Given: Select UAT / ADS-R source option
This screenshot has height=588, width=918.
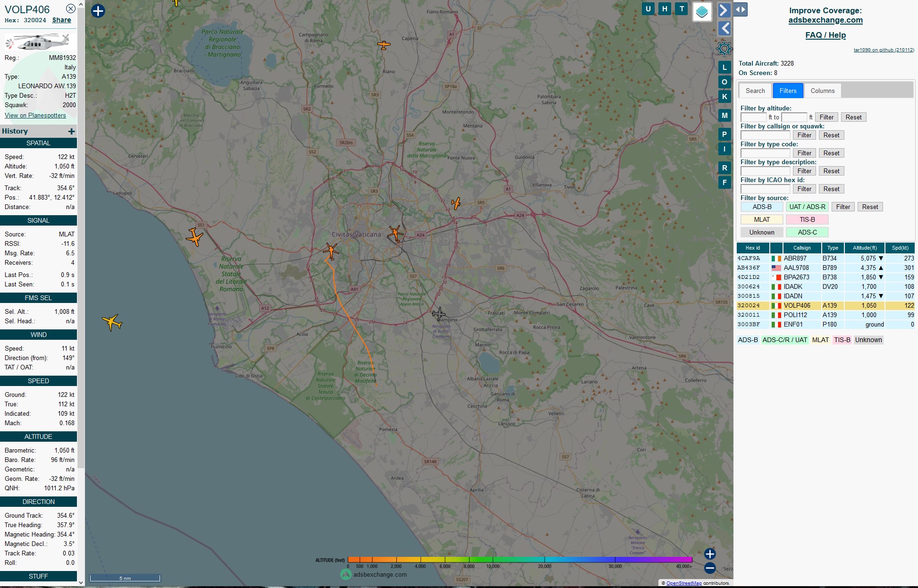Looking at the screenshot, I should click(807, 207).
